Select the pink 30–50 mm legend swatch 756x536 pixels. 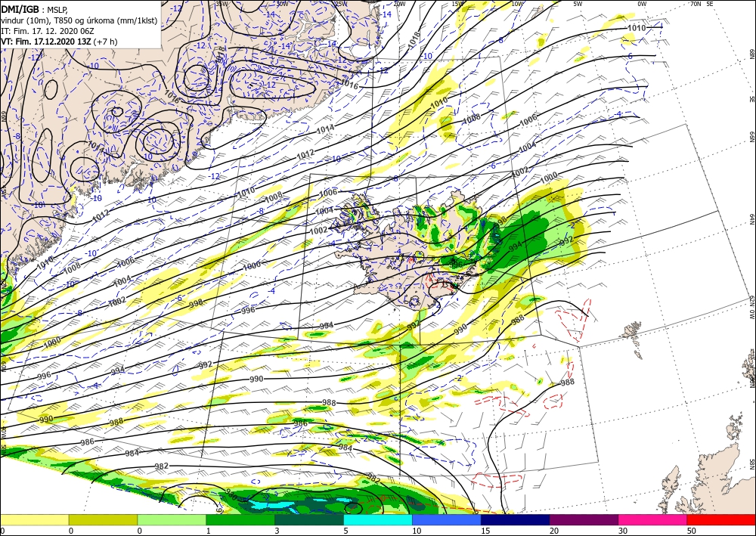pyautogui.click(x=653, y=520)
